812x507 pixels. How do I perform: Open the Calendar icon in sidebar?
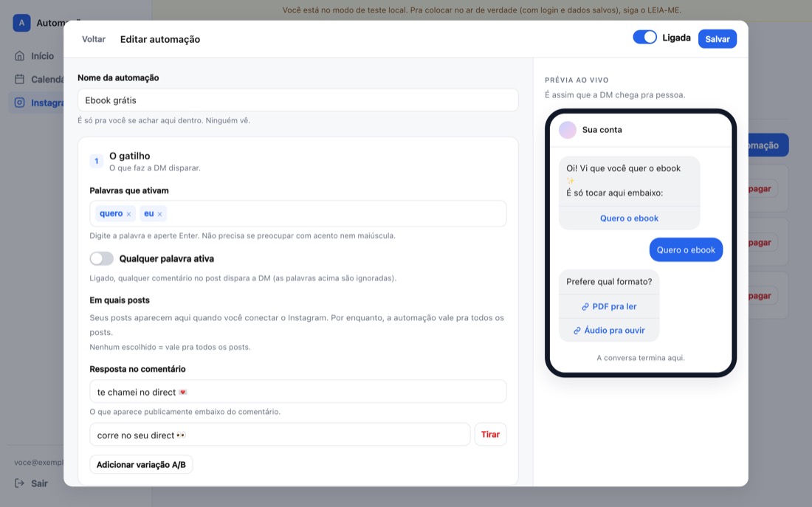coord(20,79)
